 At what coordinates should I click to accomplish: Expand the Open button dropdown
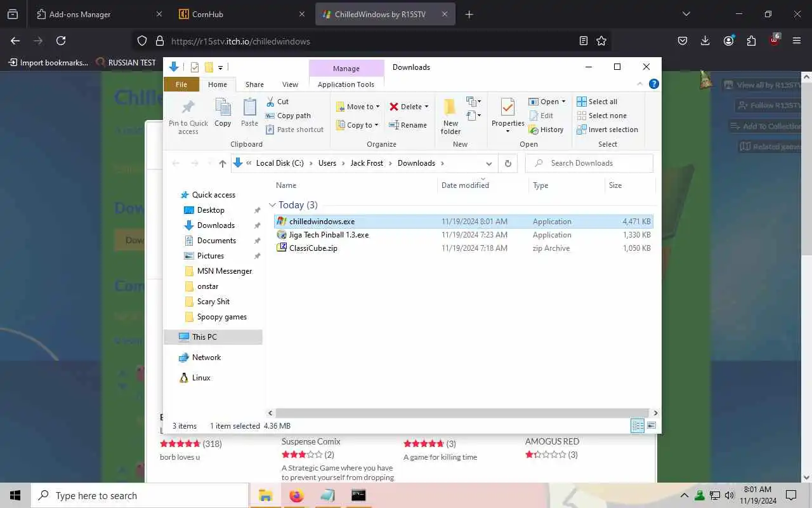[x=563, y=102]
